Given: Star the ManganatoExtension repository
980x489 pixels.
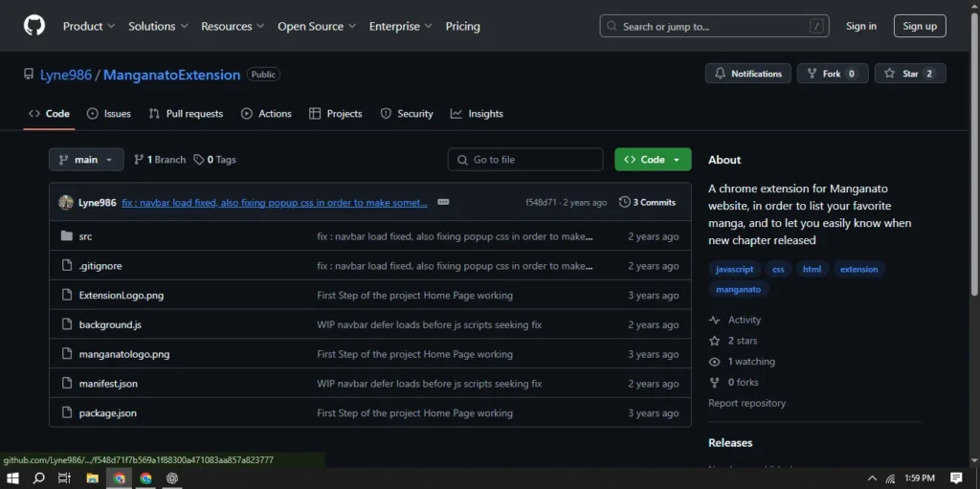Looking at the screenshot, I should point(909,74).
